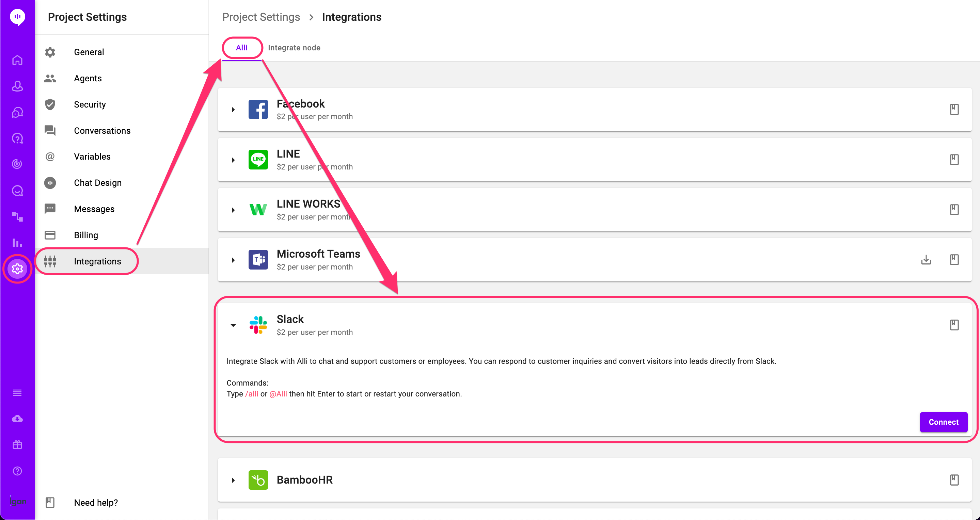
Task: Switch to the Integrate node tab
Action: pyautogui.click(x=294, y=48)
